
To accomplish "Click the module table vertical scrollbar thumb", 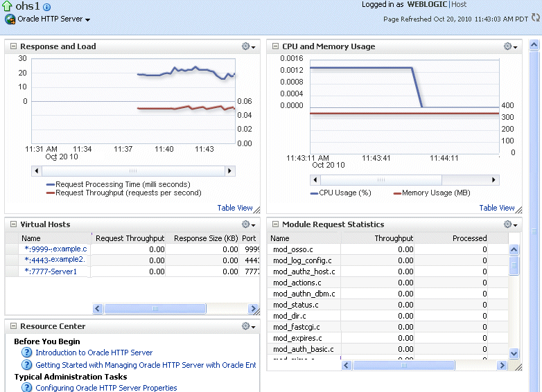I will (514, 265).
